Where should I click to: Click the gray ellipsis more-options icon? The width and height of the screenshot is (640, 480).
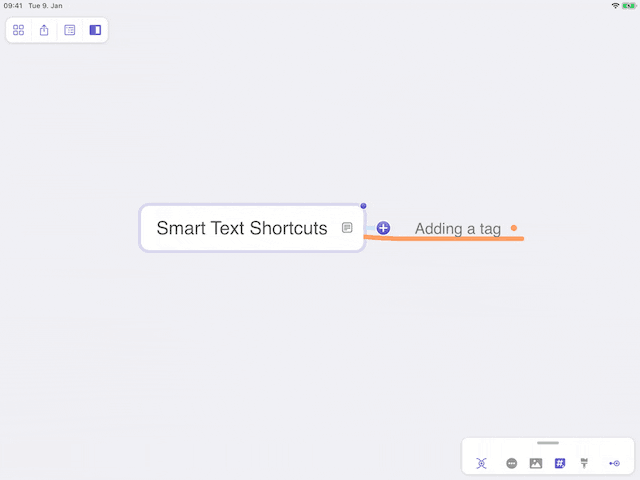511,463
